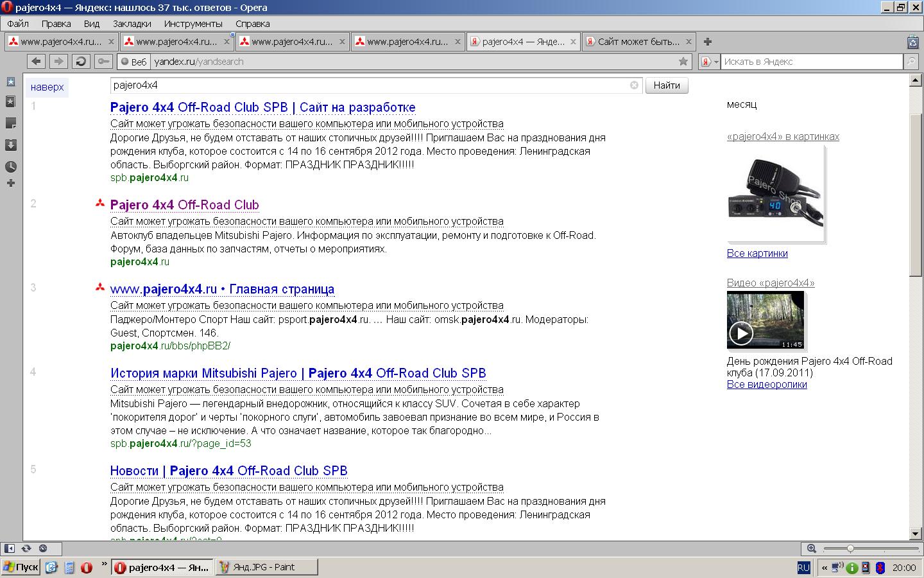Image resolution: width=924 pixels, height=578 pixels.
Task: Open the closed tabs trash icon
Action: pos(912,42)
